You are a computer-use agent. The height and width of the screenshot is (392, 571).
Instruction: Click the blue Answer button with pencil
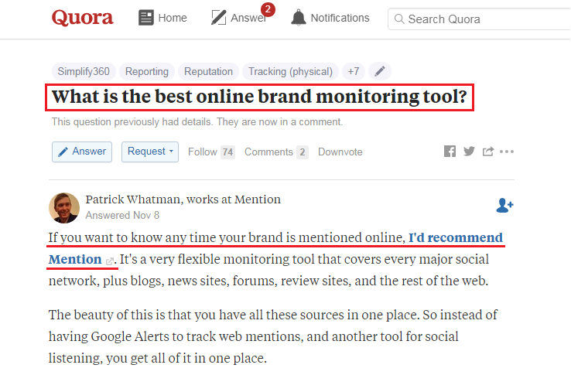click(x=82, y=152)
